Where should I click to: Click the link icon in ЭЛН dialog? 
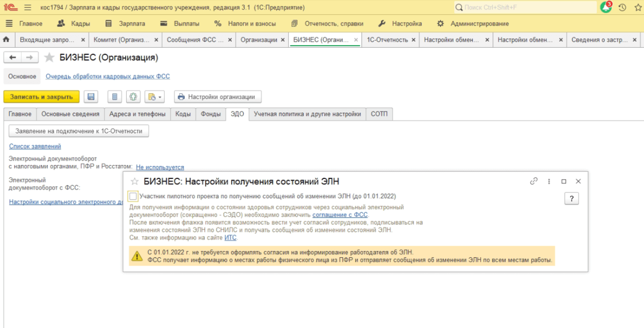(x=533, y=182)
